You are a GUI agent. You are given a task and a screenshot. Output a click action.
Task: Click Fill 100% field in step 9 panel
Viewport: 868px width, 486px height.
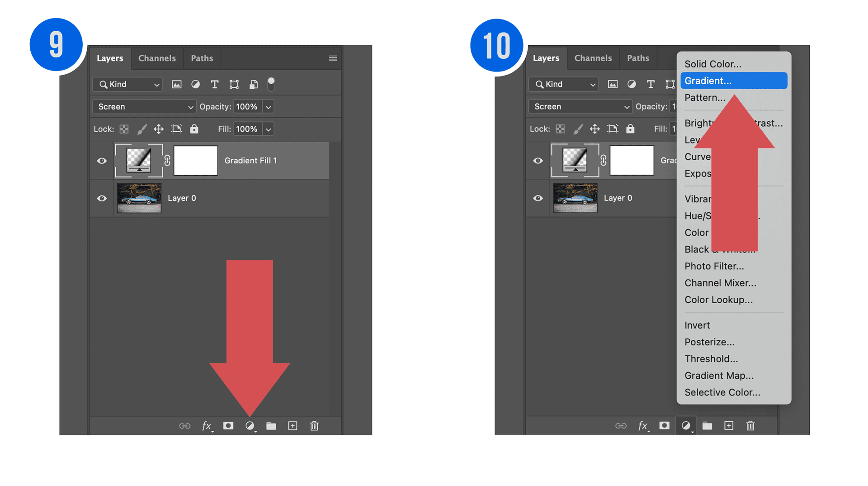click(x=247, y=129)
